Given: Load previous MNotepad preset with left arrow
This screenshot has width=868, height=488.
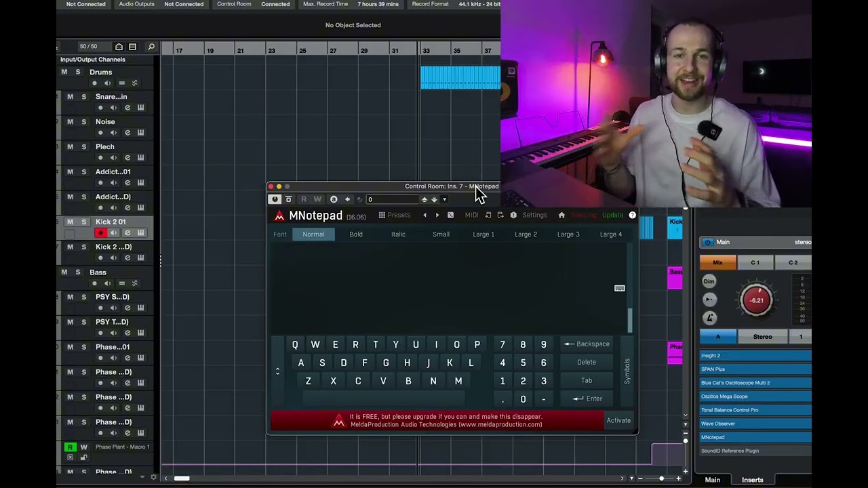Looking at the screenshot, I should [425, 215].
